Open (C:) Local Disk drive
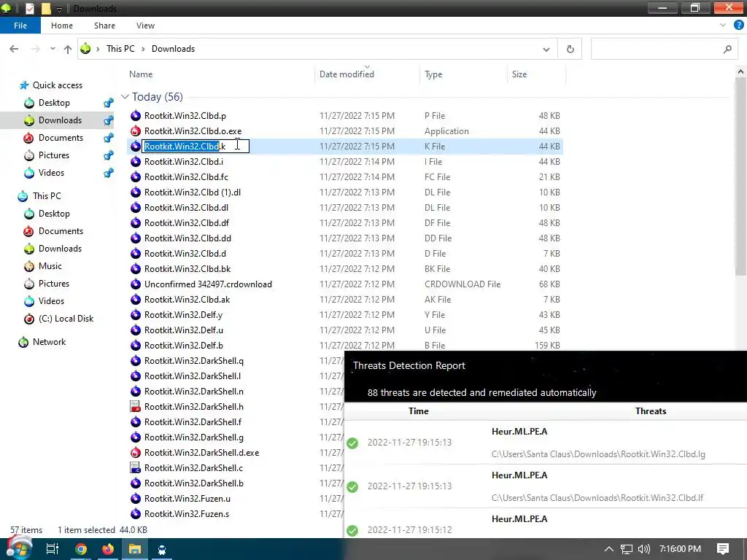 [x=66, y=319]
